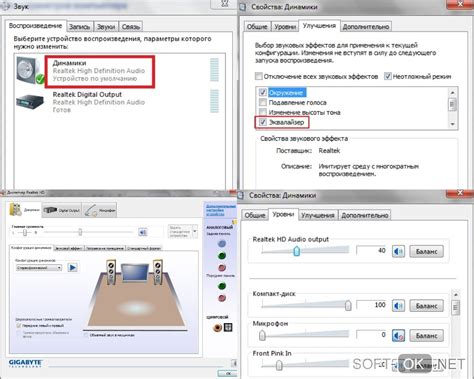The width and height of the screenshot is (474, 379).
Task: Click Баланс button for Realtek HD Audio output
Action: (x=426, y=251)
